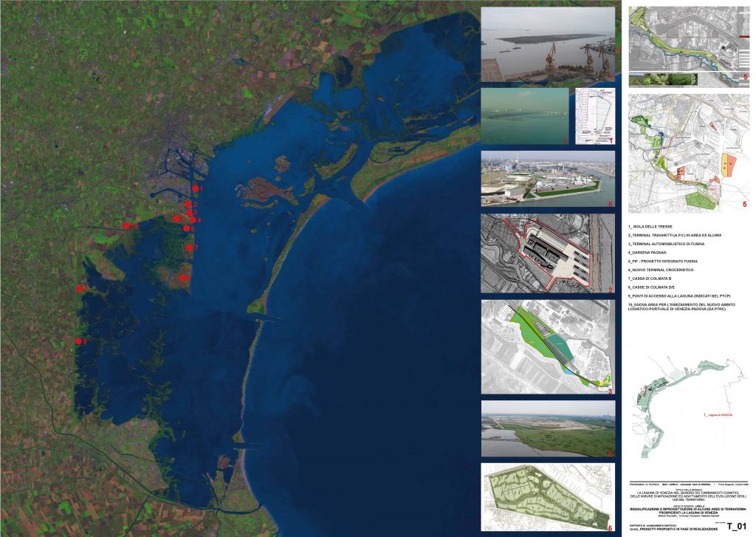Select red map marker number 2

coord(189,205)
